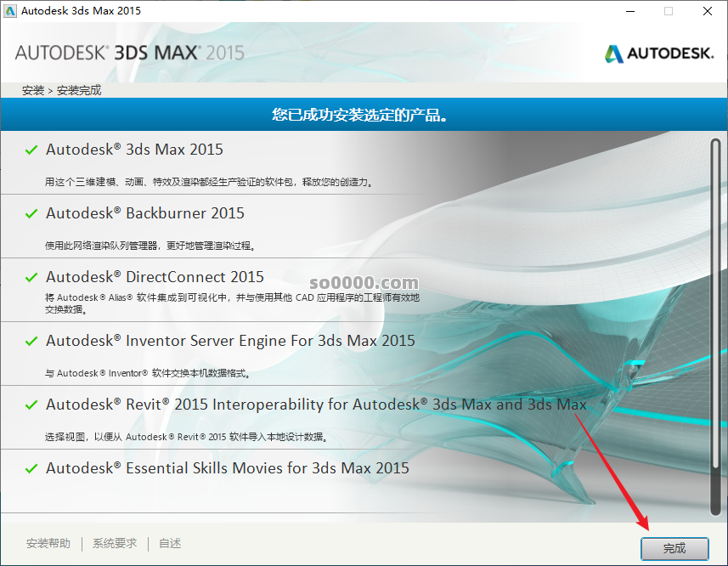Click the 完成 (Finish) button
This screenshot has width=728, height=566.
click(x=674, y=548)
